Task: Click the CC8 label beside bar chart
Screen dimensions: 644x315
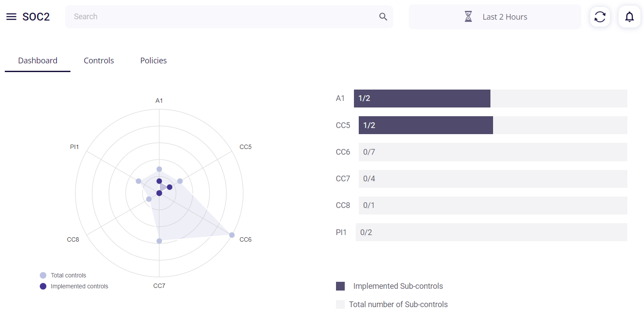Action: tap(343, 205)
